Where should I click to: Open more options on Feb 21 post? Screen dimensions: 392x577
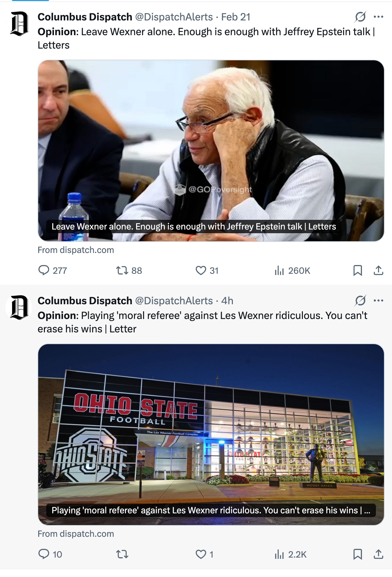tap(378, 17)
